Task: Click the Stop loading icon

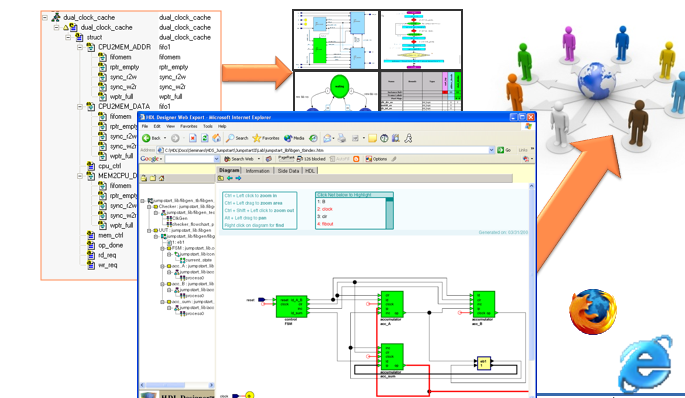Action: tap(192, 138)
